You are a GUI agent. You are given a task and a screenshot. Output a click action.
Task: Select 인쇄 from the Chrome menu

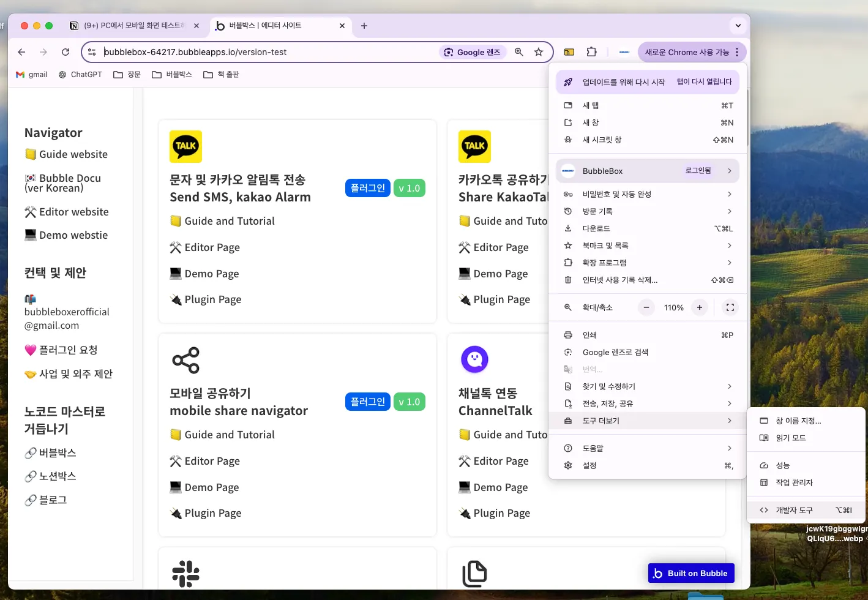[x=648, y=335]
